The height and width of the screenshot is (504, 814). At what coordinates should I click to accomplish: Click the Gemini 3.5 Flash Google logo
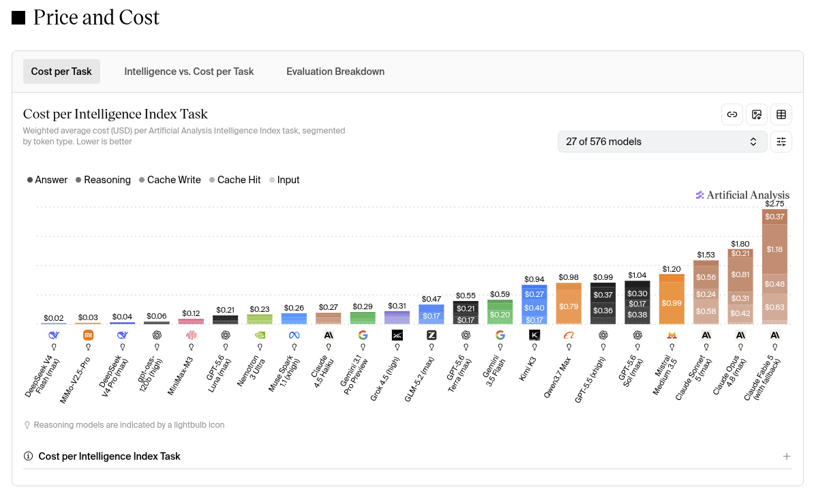pyautogui.click(x=500, y=335)
